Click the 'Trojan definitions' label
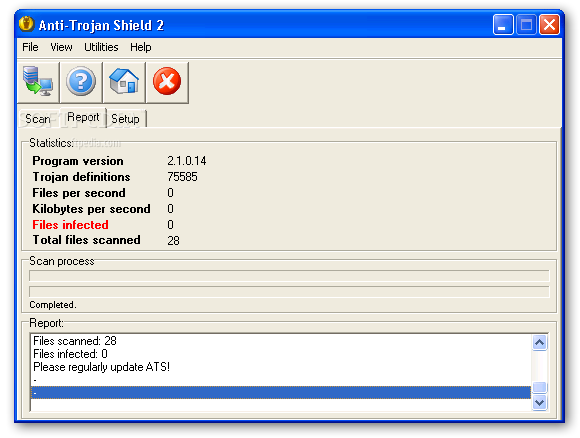The width and height of the screenshot is (580, 438). (x=81, y=177)
